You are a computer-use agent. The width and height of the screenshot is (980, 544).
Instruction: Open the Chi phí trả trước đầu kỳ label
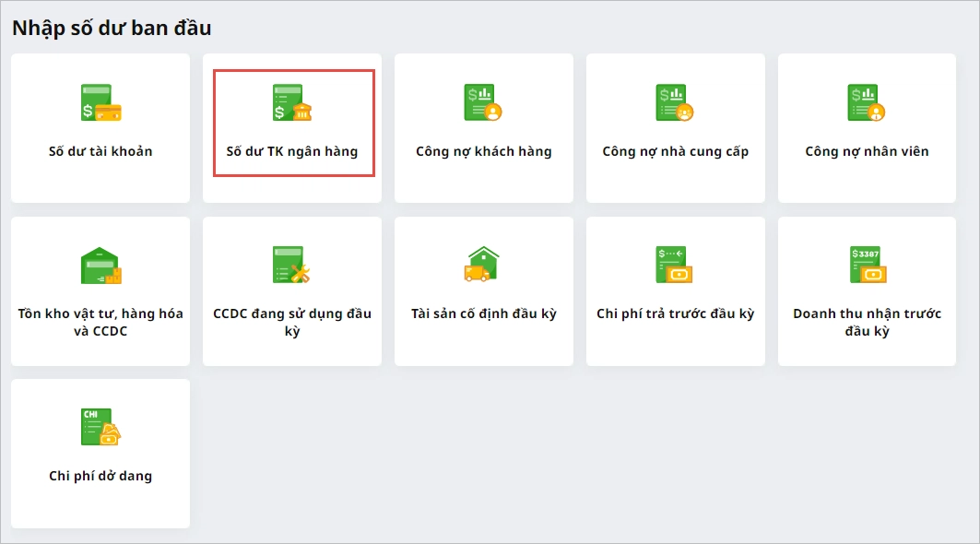(x=675, y=313)
